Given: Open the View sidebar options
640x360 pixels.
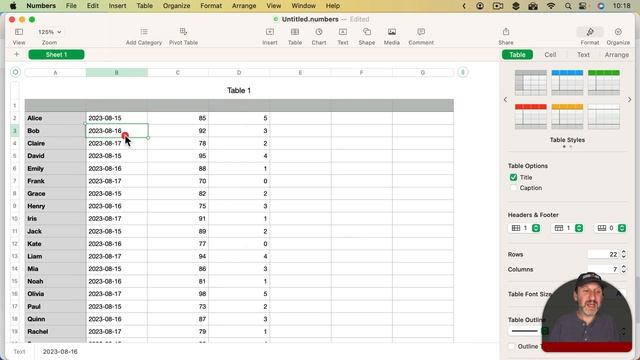Looking at the screenshot, I should click(x=19, y=32).
